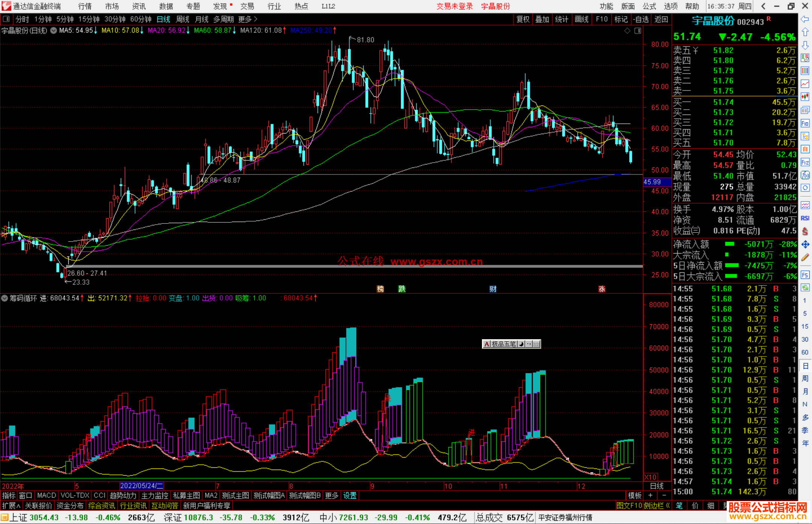Click the K-line candlestick chart sidebar icon
The height and width of the screenshot is (524, 812).
point(805,97)
